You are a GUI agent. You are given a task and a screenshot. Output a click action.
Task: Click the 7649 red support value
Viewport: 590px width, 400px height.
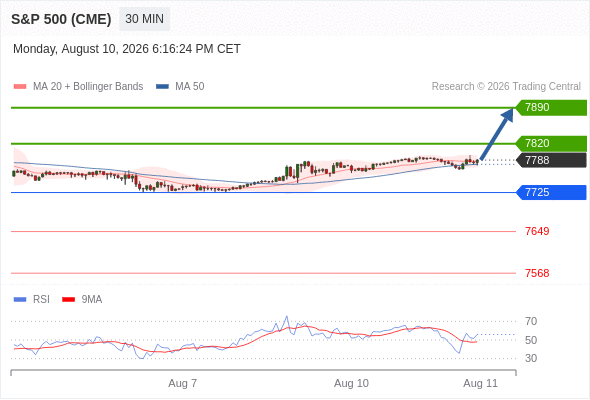click(537, 231)
